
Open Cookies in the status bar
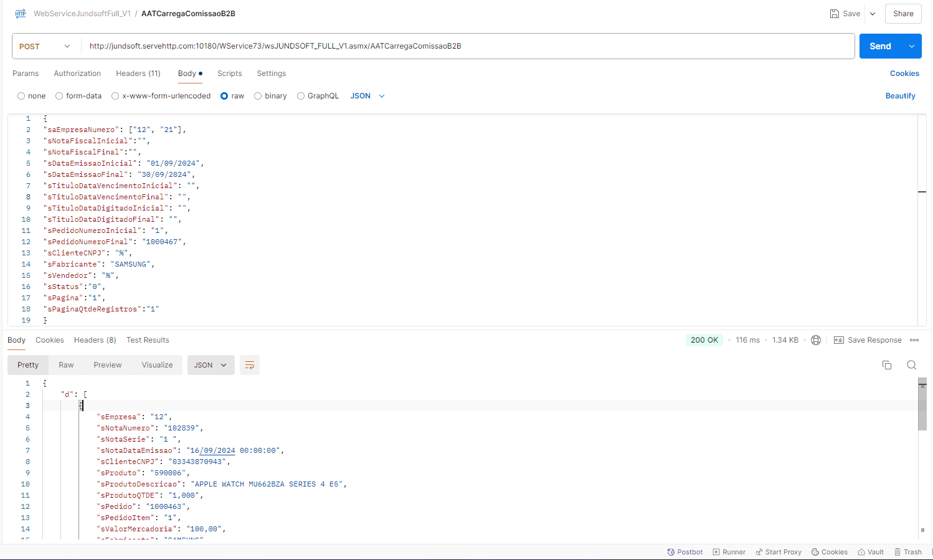click(x=830, y=552)
